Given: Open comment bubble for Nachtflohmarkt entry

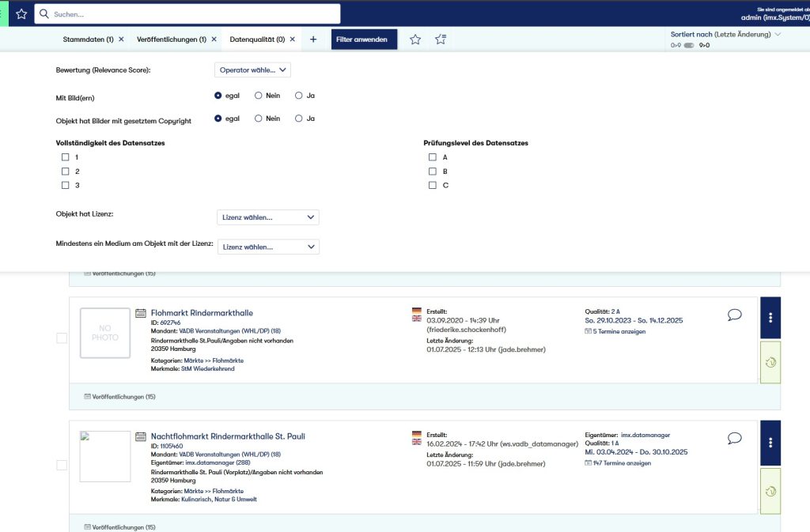Looking at the screenshot, I should (734, 438).
